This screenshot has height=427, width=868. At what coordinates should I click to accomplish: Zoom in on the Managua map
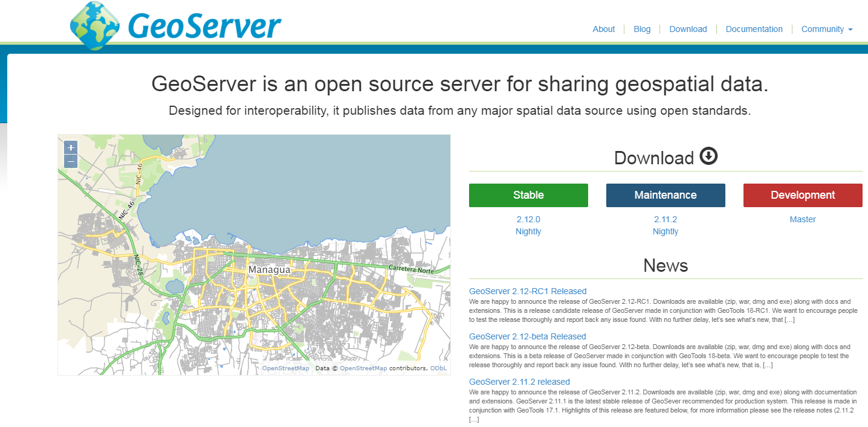[70, 147]
